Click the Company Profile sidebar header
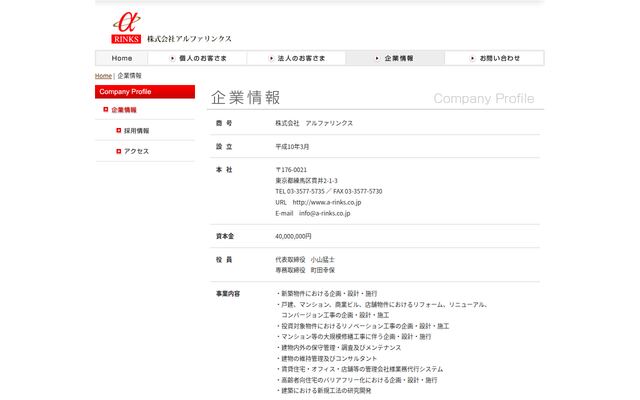 tap(145, 92)
